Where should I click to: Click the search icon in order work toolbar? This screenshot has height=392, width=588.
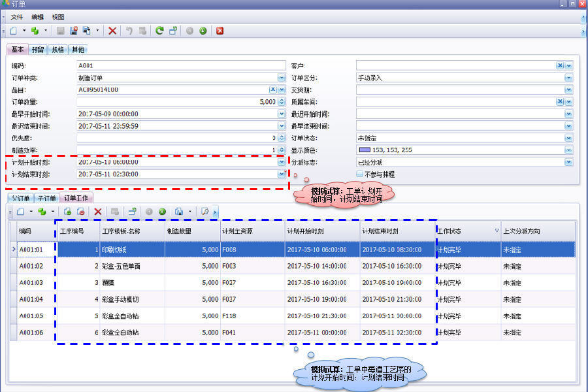[204, 212]
